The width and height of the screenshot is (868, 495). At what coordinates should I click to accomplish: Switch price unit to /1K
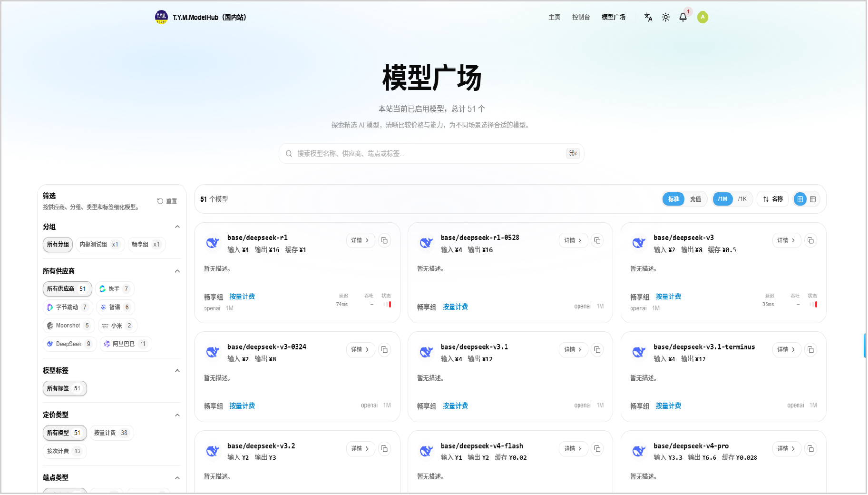point(742,199)
